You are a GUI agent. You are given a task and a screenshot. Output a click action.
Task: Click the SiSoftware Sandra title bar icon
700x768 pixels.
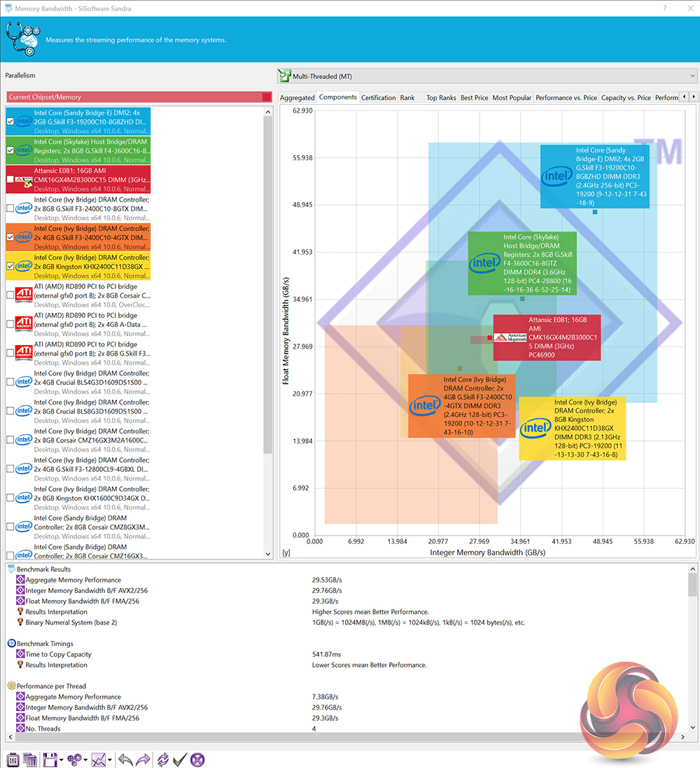(8, 8)
